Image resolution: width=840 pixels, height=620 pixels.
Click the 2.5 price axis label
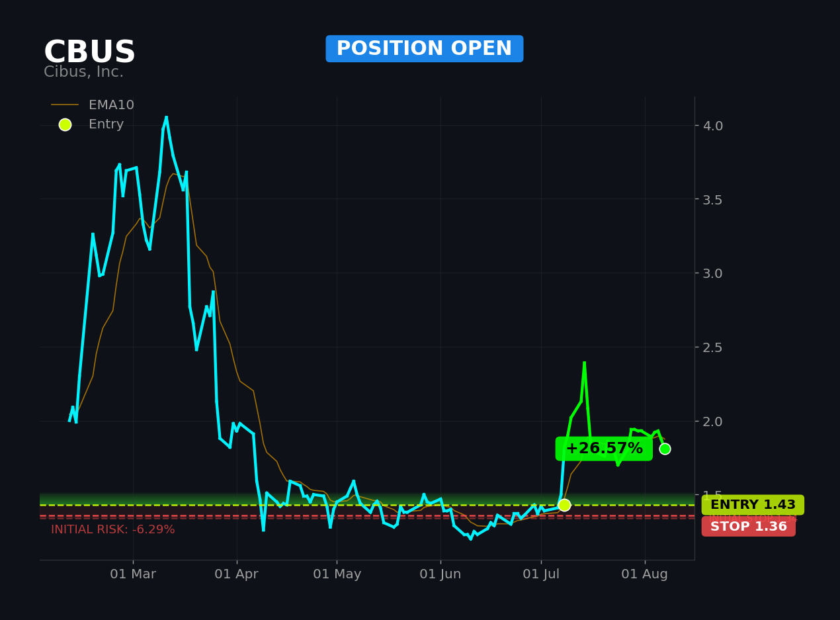pyautogui.click(x=713, y=347)
